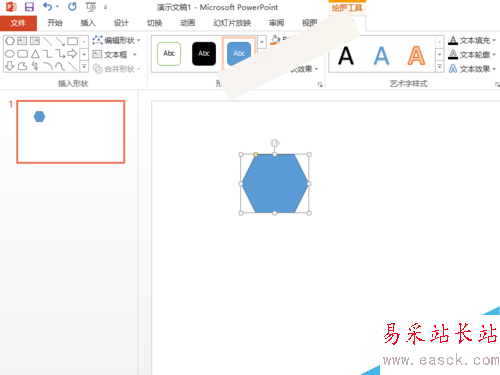Choose the down block arrow shape
The width and height of the screenshot is (500, 375).
click(10, 66)
